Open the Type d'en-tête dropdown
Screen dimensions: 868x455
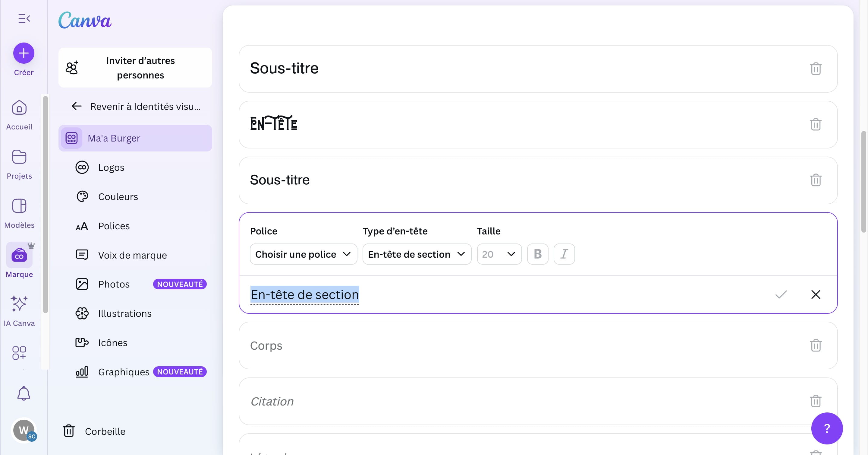(x=417, y=254)
